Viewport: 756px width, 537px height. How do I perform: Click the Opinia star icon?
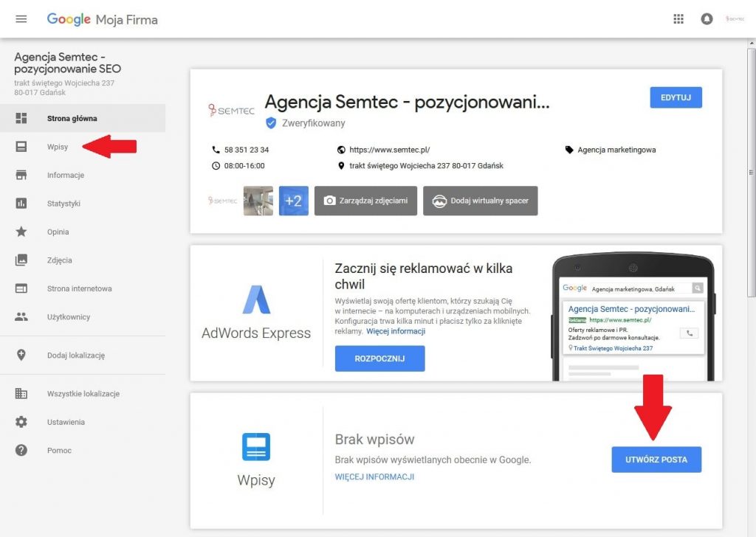pyautogui.click(x=21, y=232)
